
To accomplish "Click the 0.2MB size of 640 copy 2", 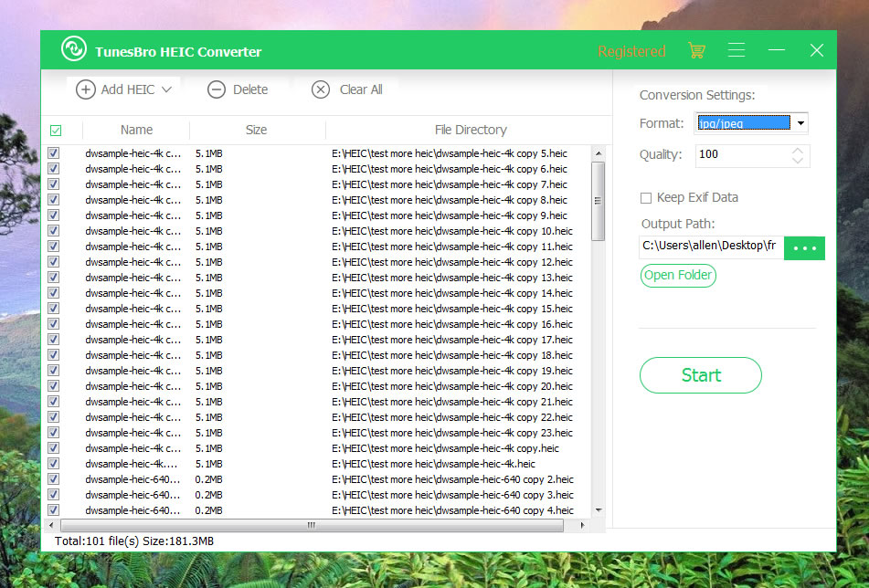I will [x=208, y=479].
